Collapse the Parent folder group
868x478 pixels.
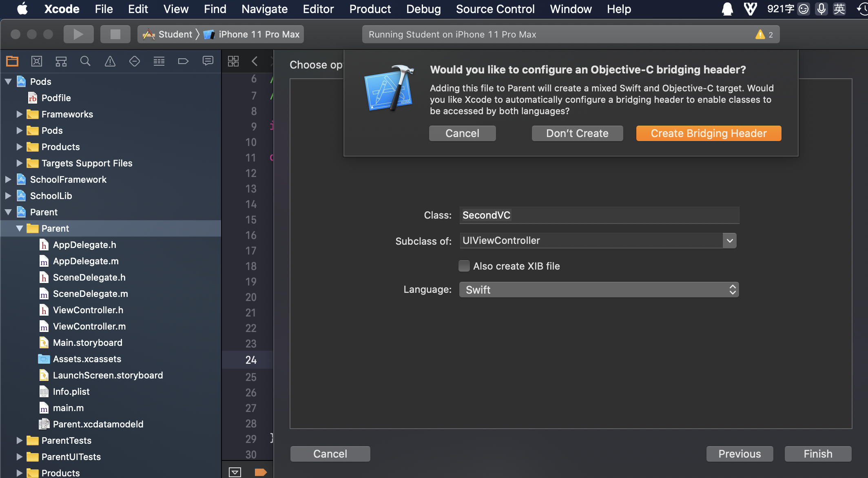tap(19, 228)
